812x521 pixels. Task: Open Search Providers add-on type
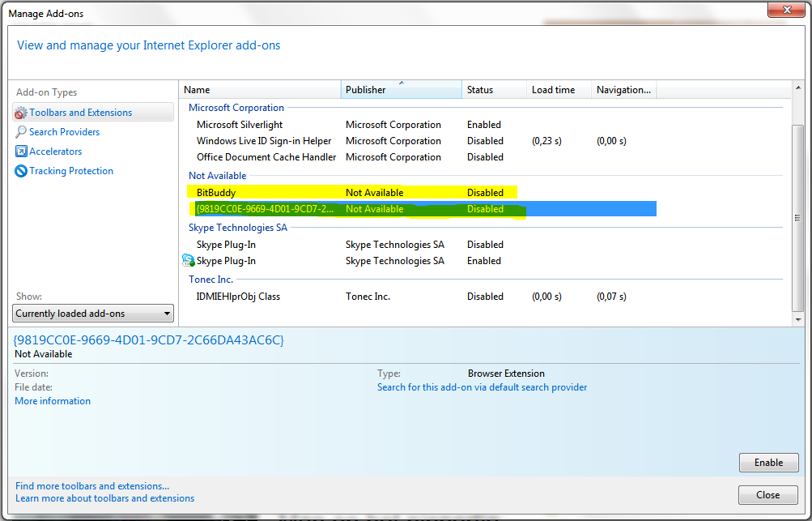[x=64, y=132]
